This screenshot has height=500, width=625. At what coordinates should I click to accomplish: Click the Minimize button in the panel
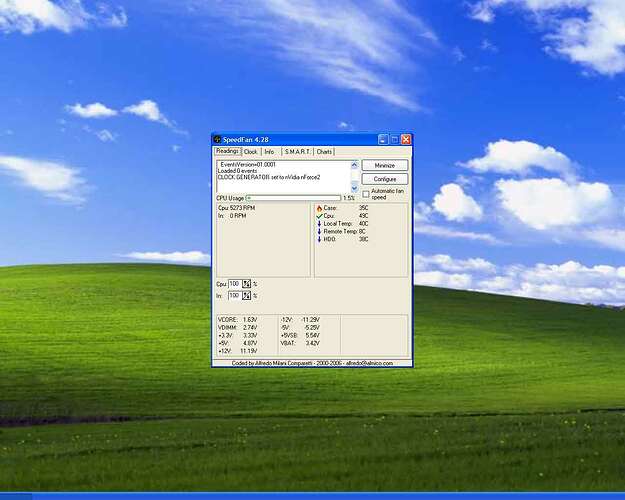click(x=385, y=165)
